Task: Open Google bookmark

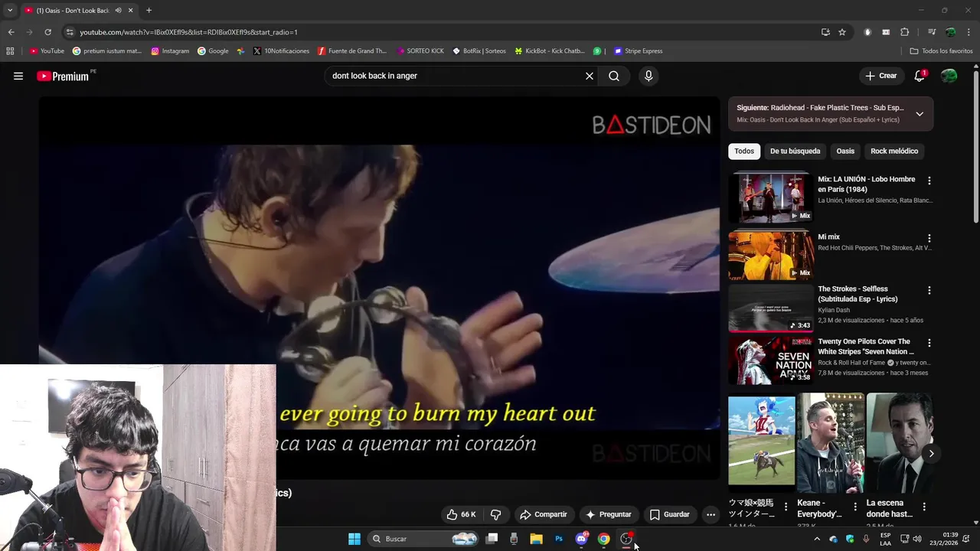Action: (213, 51)
